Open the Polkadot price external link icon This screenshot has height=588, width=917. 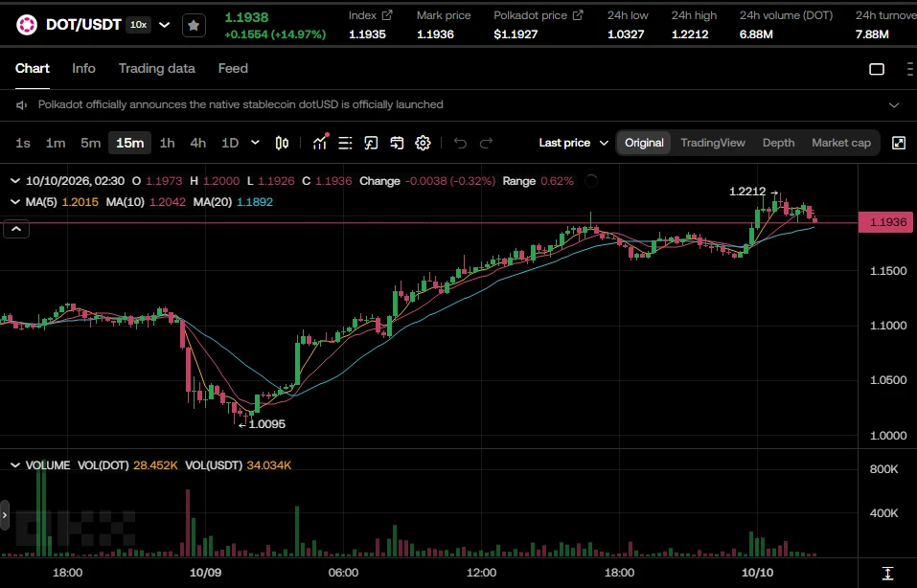[577, 15]
